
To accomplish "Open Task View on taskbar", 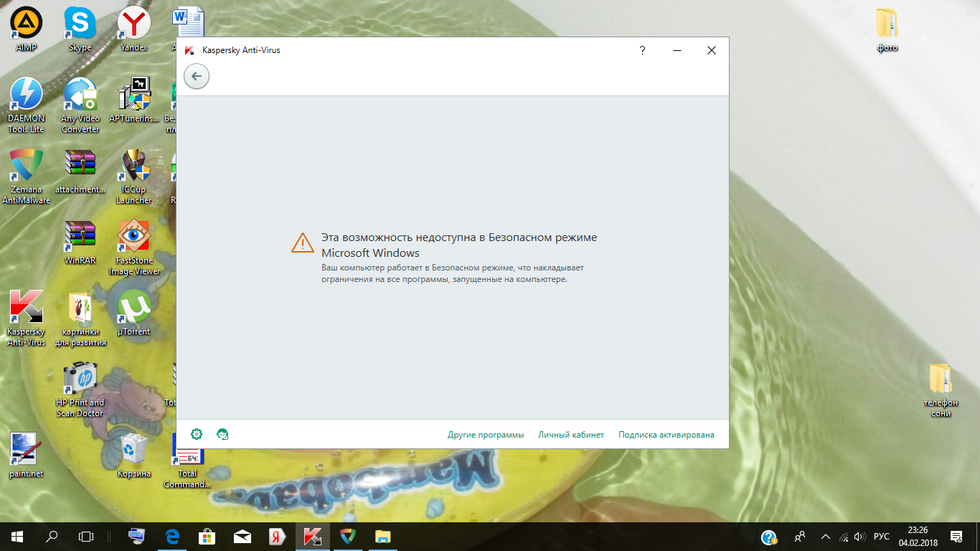I will click(86, 536).
